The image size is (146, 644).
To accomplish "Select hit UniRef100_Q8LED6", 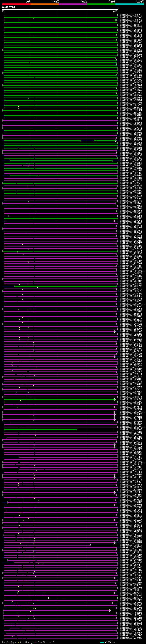I will [x=131, y=635].
